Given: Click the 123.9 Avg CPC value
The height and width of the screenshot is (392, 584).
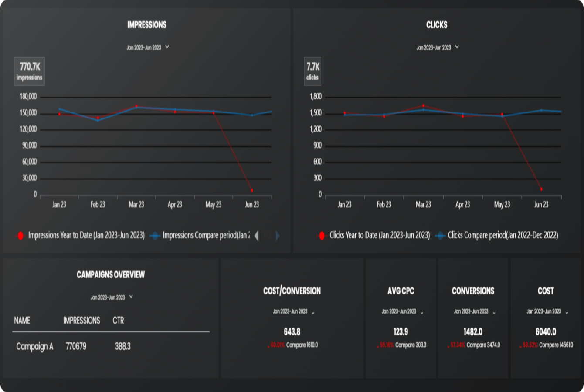Looking at the screenshot, I should [401, 332].
